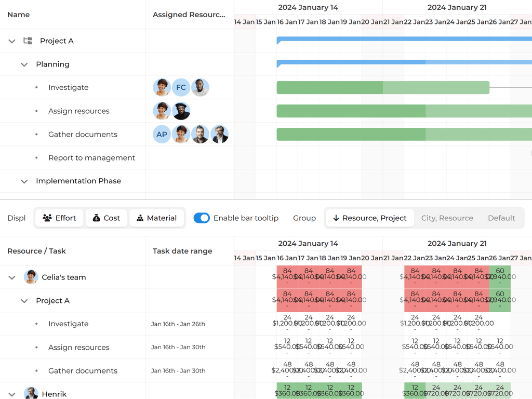Viewport: 532px width, 399px height.
Task: Click Celia's team avatar in the resource grid
Action: click(x=31, y=277)
